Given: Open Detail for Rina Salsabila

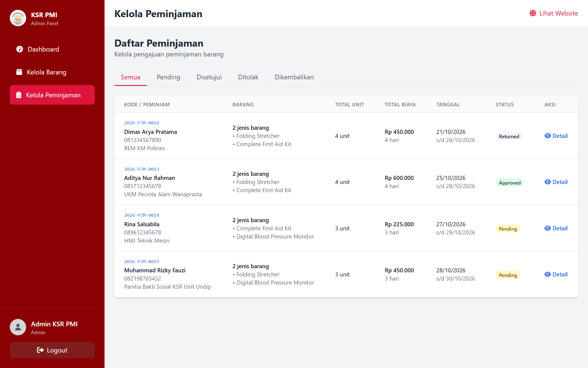Looking at the screenshot, I should (556, 228).
